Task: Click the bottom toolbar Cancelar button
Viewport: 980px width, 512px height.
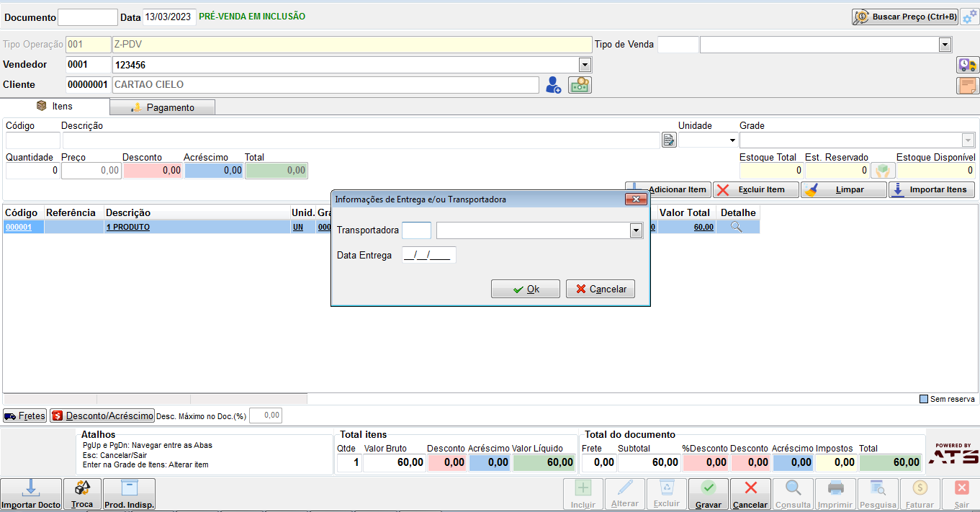Action: coord(750,495)
